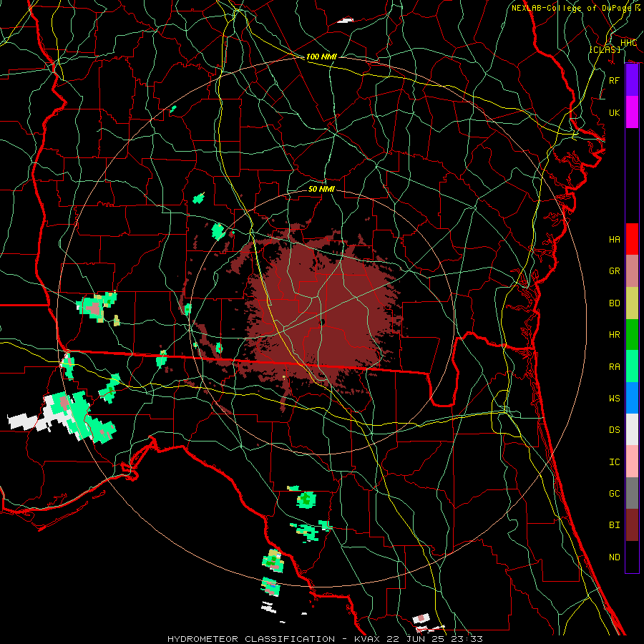The height and width of the screenshot is (644, 644).
Task: Click the '50 NMI' range ring label
Action: 321,189
